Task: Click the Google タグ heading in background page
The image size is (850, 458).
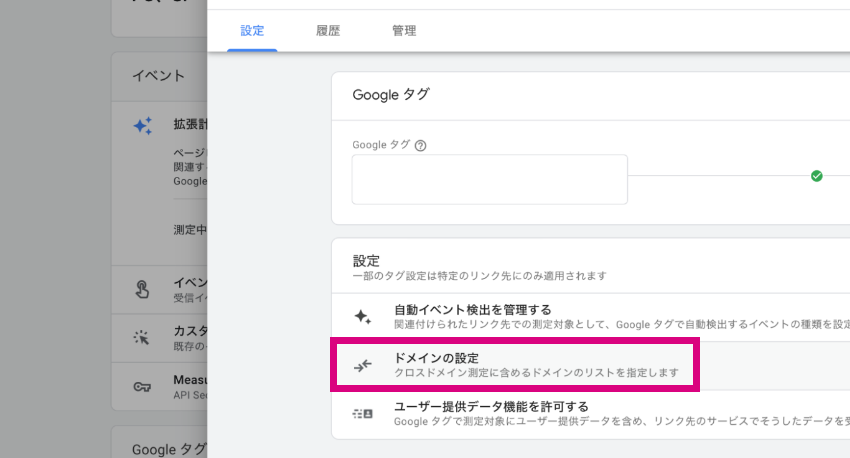Action: [x=170, y=449]
